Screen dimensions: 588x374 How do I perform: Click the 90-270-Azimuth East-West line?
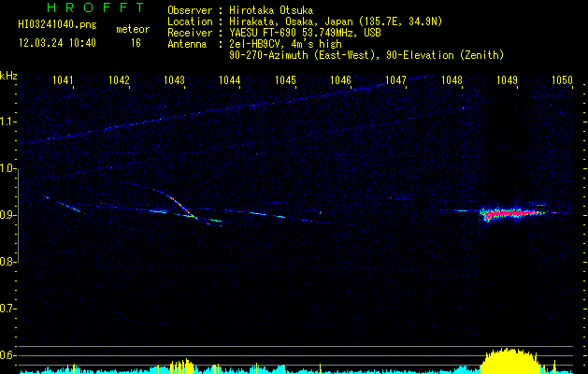(366, 55)
